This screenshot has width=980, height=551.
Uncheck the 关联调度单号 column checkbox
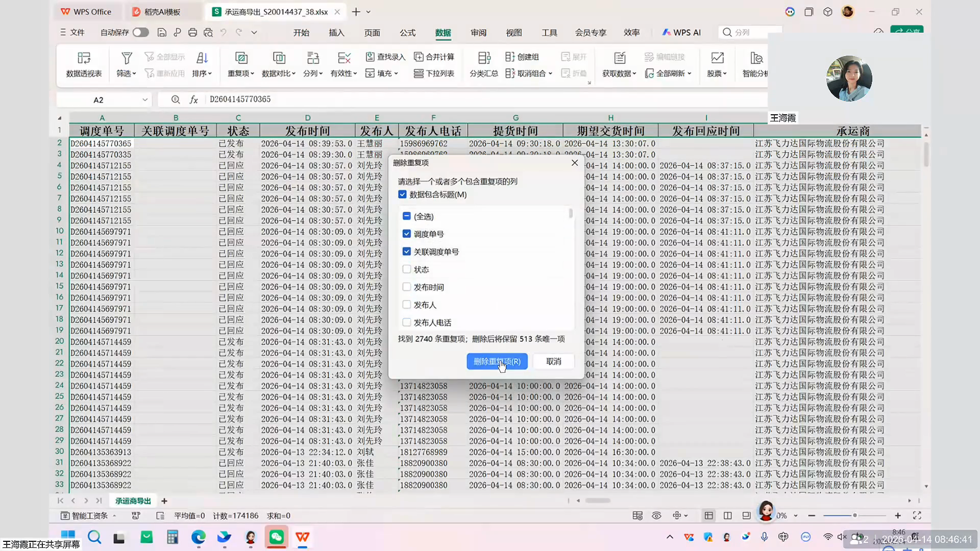click(x=407, y=252)
